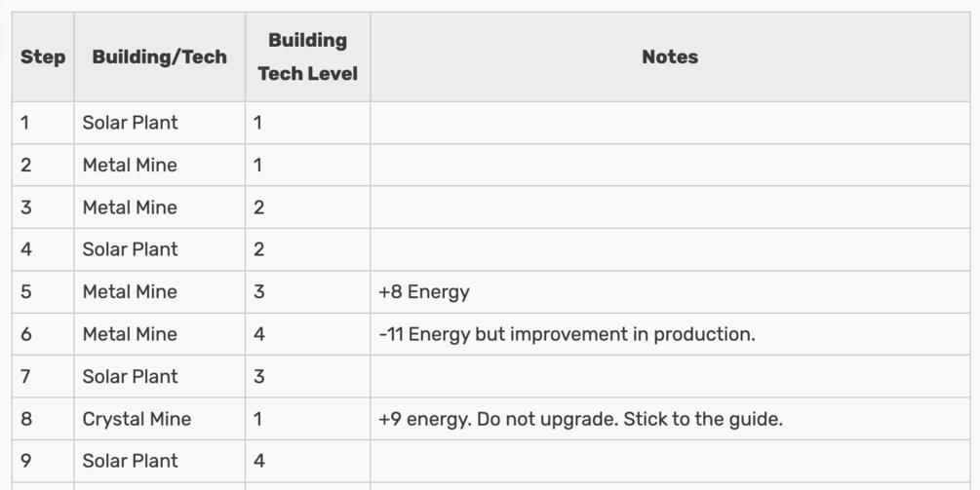Click Solar Plant in the step 7 row
980x490 pixels.
tap(130, 376)
